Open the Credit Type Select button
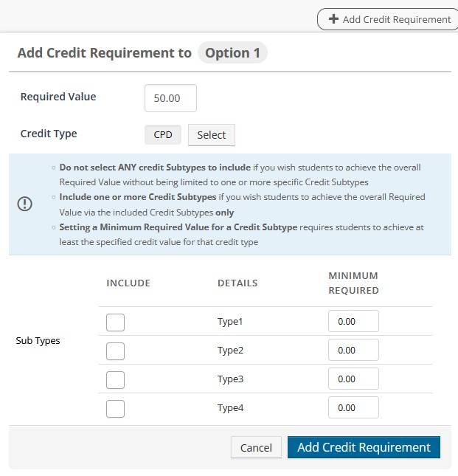Viewport: 458px width, 476px height. click(212, 135)
